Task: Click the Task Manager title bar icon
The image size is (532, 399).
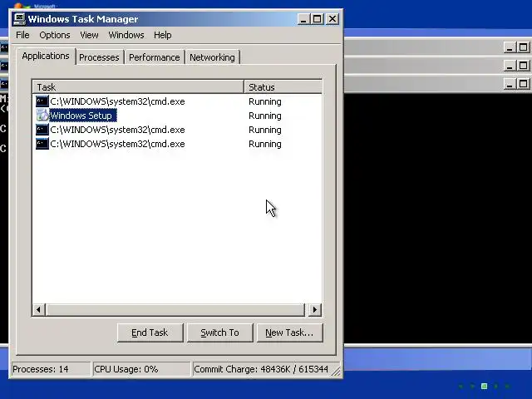Action: [x=19, y=19]
